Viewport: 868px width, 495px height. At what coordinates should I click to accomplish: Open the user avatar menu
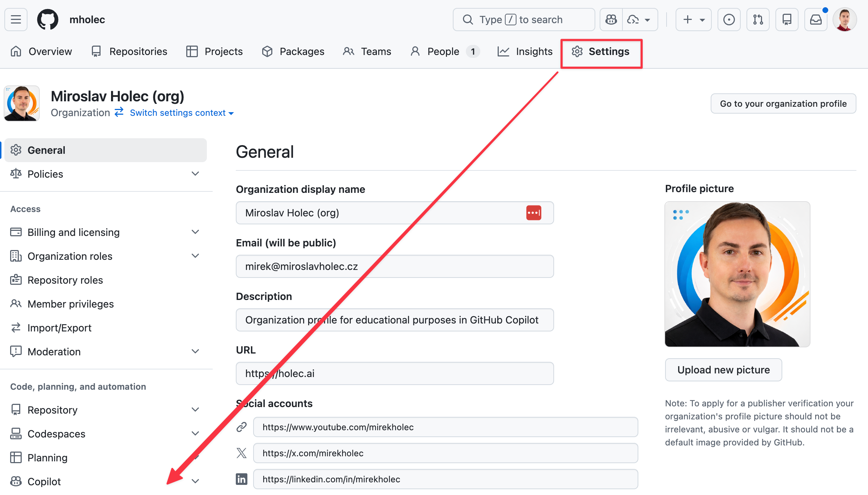(x=844, y=20)
